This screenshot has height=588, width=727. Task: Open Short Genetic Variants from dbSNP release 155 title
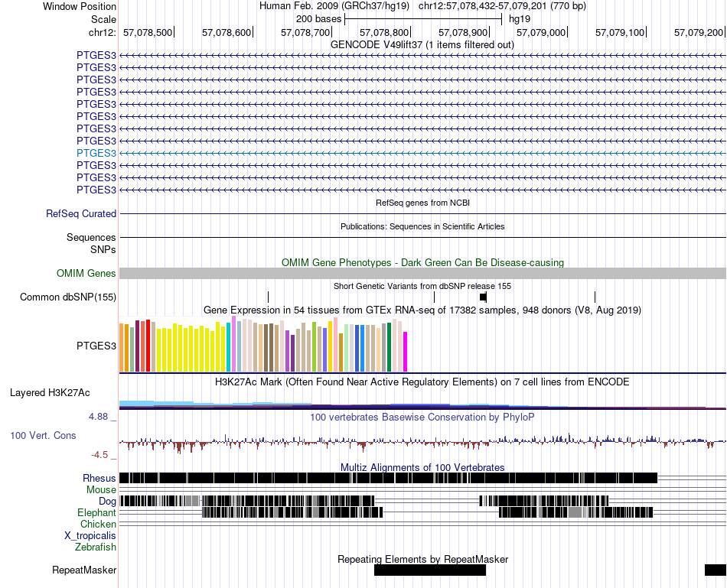point(422,287)
